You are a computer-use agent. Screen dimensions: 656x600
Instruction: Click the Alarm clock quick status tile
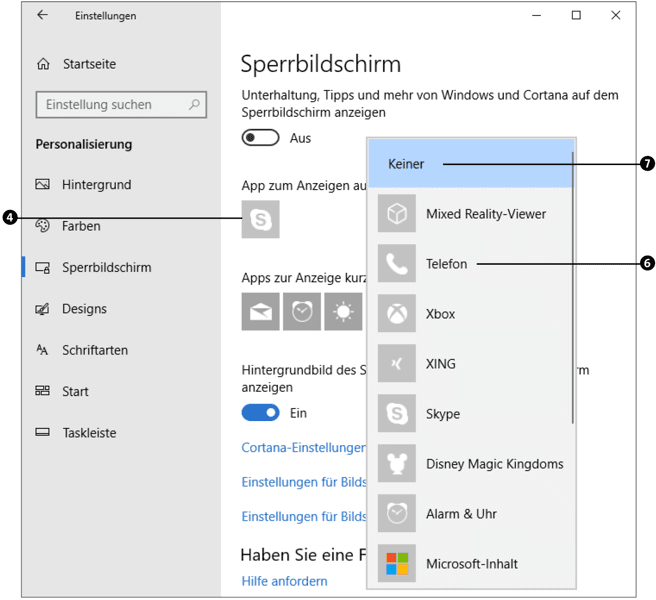(302, 312)
